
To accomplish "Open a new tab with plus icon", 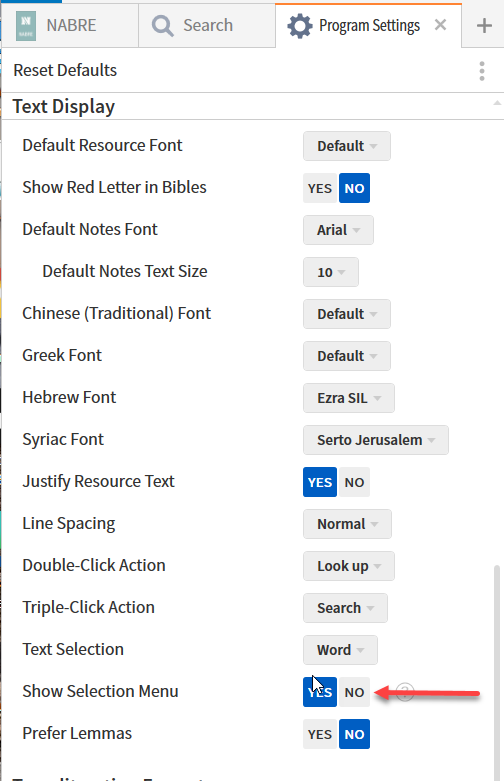I will (x=484, y=25).
